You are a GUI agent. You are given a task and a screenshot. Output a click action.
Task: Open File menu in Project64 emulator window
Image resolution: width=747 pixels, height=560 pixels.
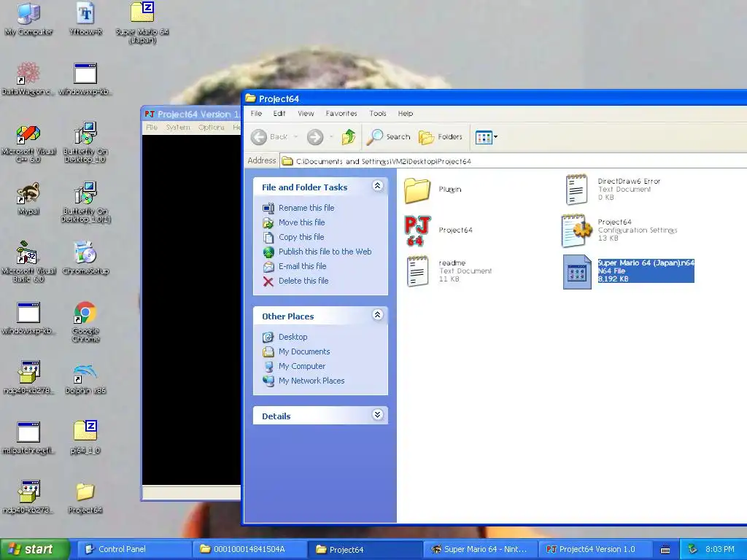152,127
